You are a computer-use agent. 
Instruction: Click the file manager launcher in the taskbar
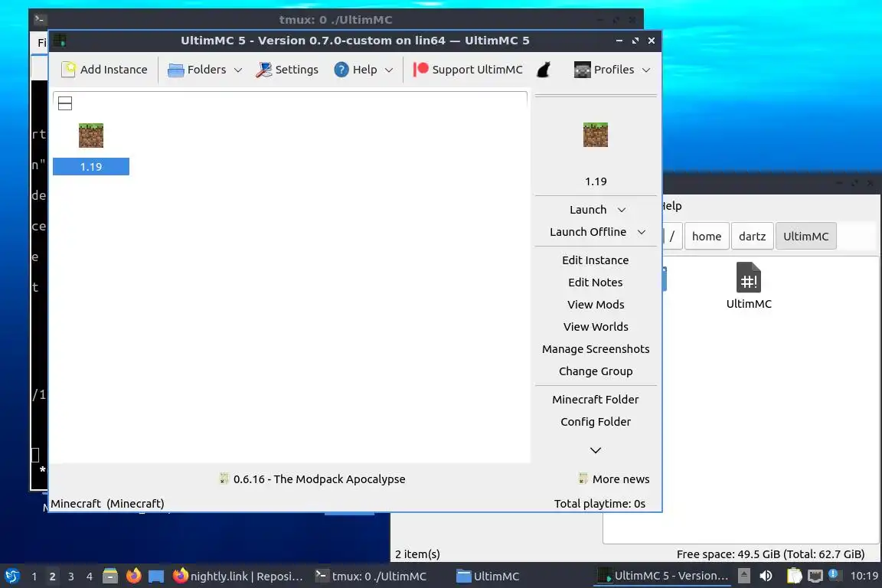tap(110, 577)
